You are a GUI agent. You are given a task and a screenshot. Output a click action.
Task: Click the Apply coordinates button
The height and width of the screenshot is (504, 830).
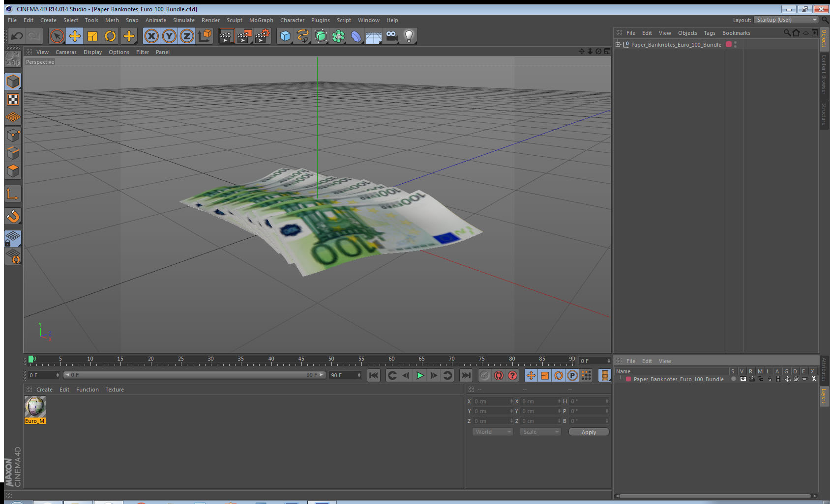[x=589, y=432]
